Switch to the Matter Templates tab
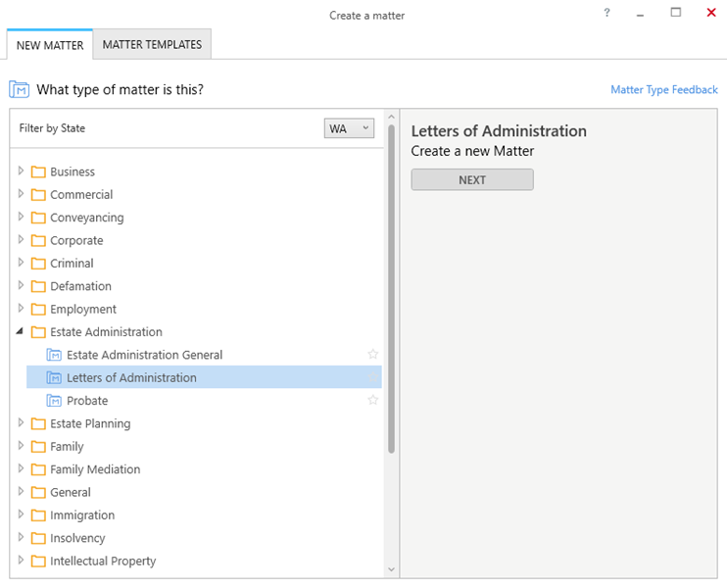The width and height of the screenshot is (727, 588). 152,44
